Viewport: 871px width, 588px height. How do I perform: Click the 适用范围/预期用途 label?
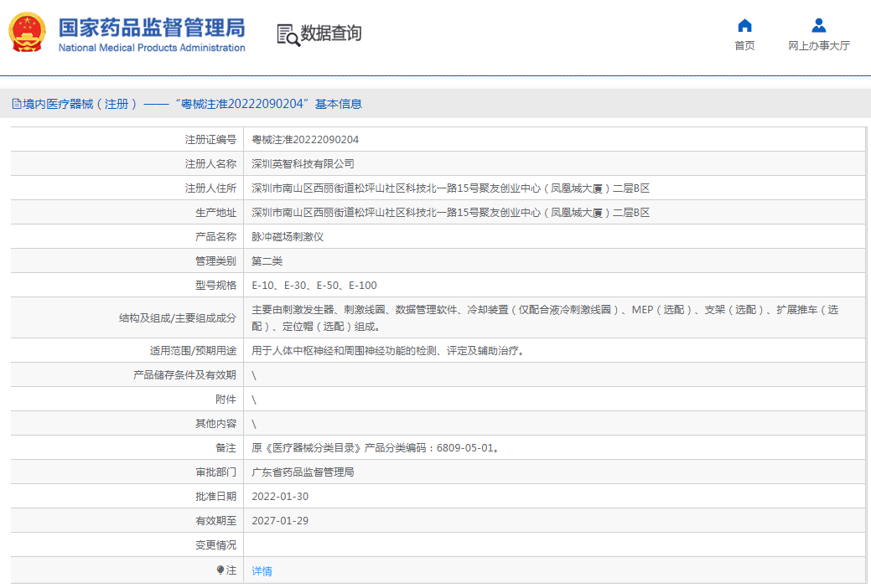coord(193,350)
